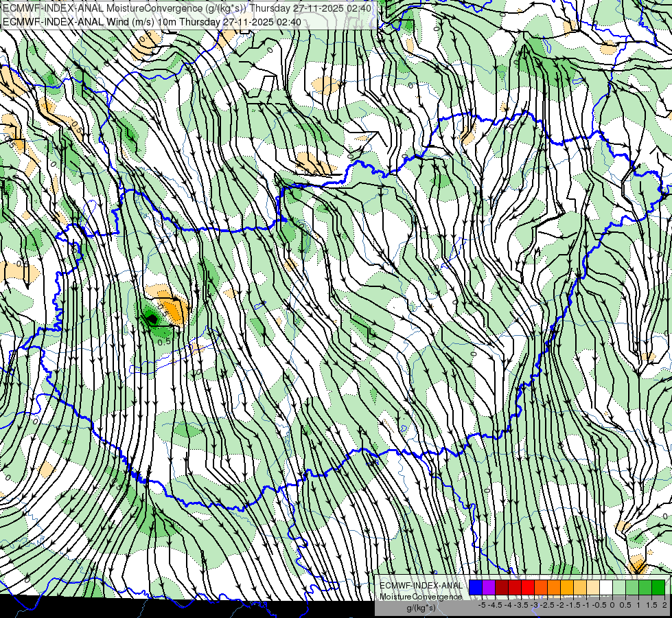
Task: Click the -3.5 legend tick value
Action: click(x=521, y=605)
